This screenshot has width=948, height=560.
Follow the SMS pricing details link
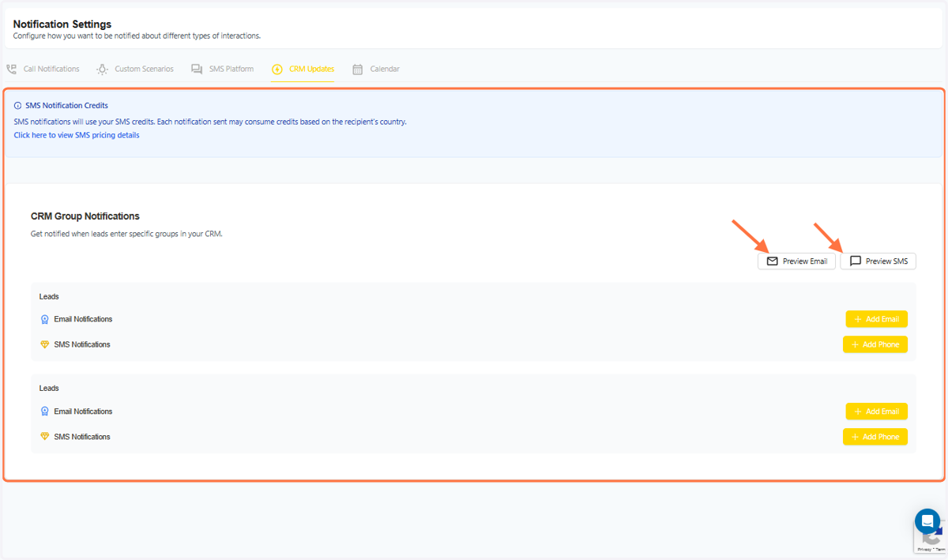(x=77, y=135)
